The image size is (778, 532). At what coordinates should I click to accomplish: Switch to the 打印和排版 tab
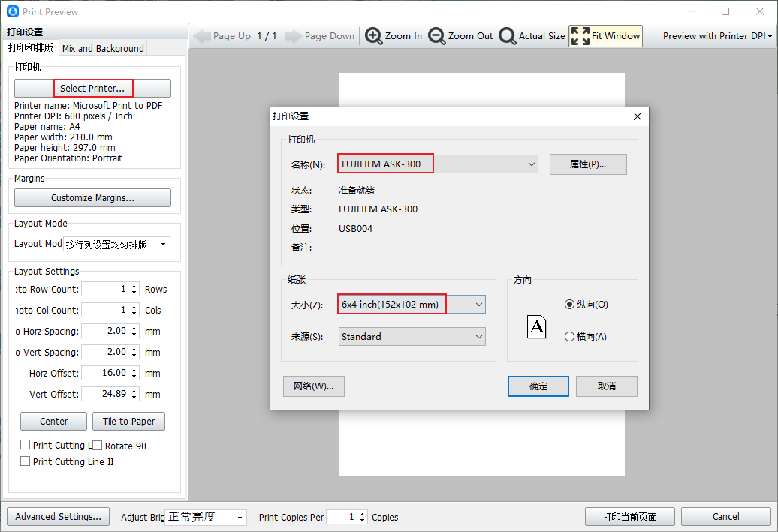(31, 47)
